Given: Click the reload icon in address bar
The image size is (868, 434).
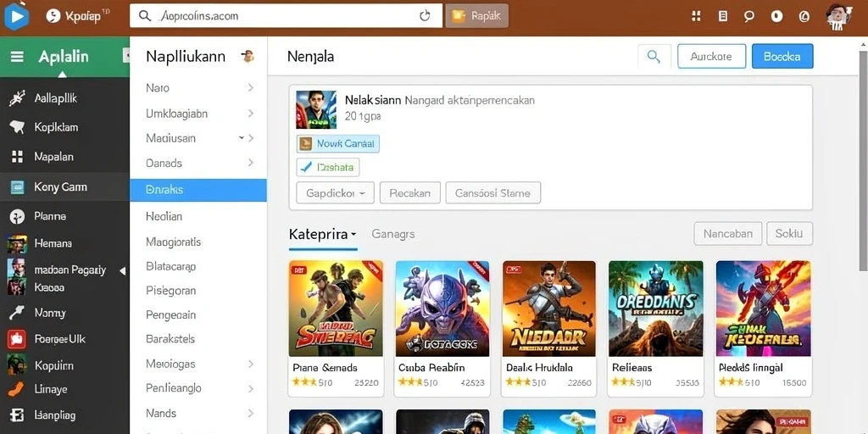Looking at the screenshot, I should click(x=425, y=16).
